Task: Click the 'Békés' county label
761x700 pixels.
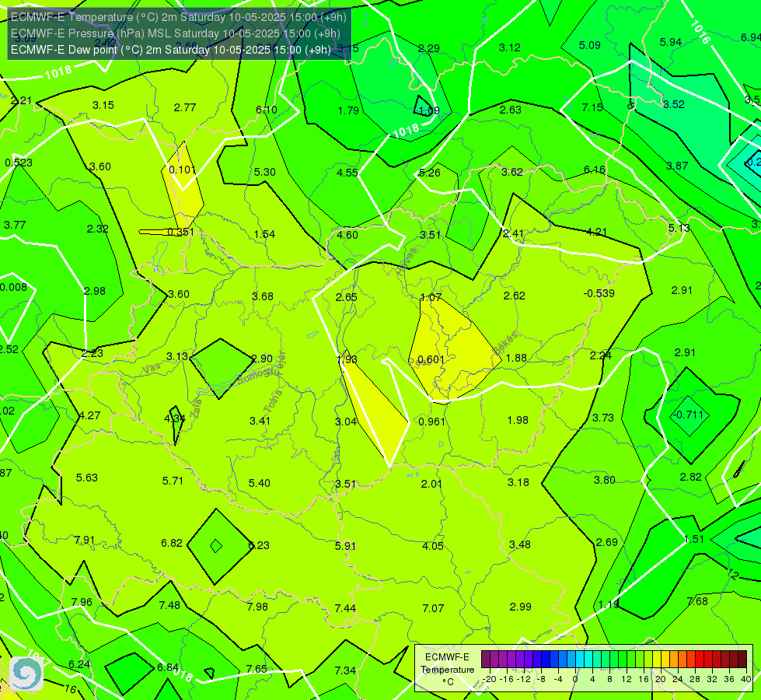Action: click(x=506, y=343)
